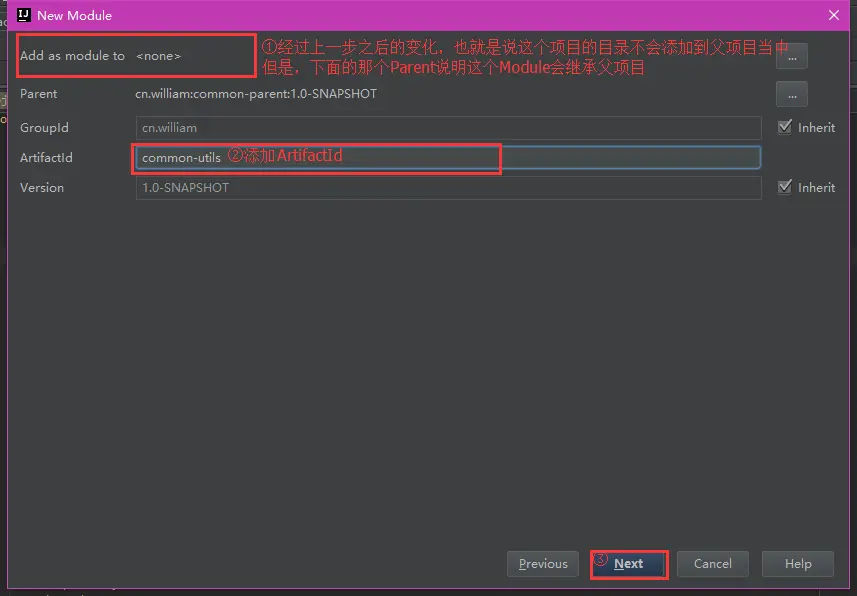This screenshot has width=857, height=596.
Task: Cancel the New Module wizard
Action: point(713,564)
